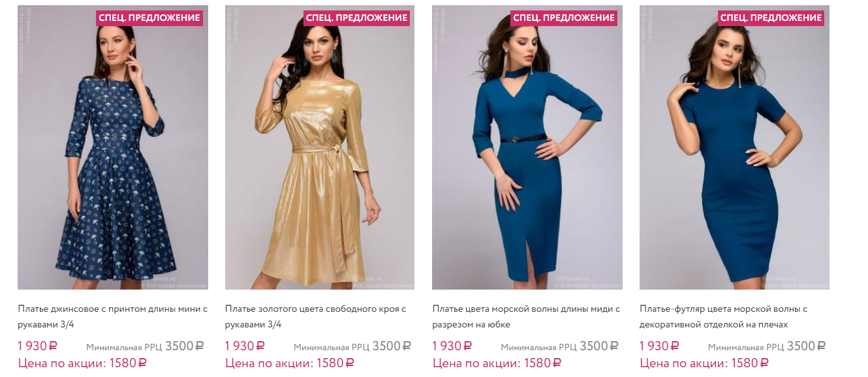868x377 pixels.
Task: Click the "Платье джинсовое с принтом" title link
Action: 112,316
